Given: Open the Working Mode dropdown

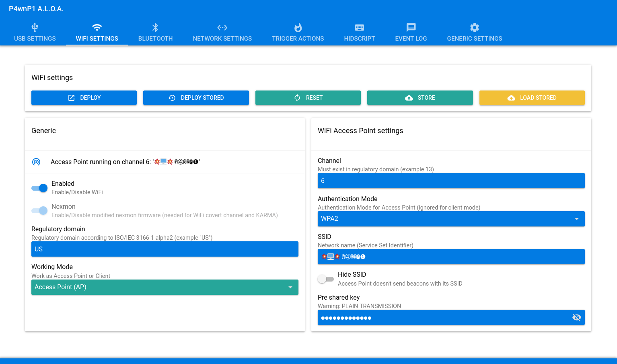Looking at the screenshot, I should (165, 287).
